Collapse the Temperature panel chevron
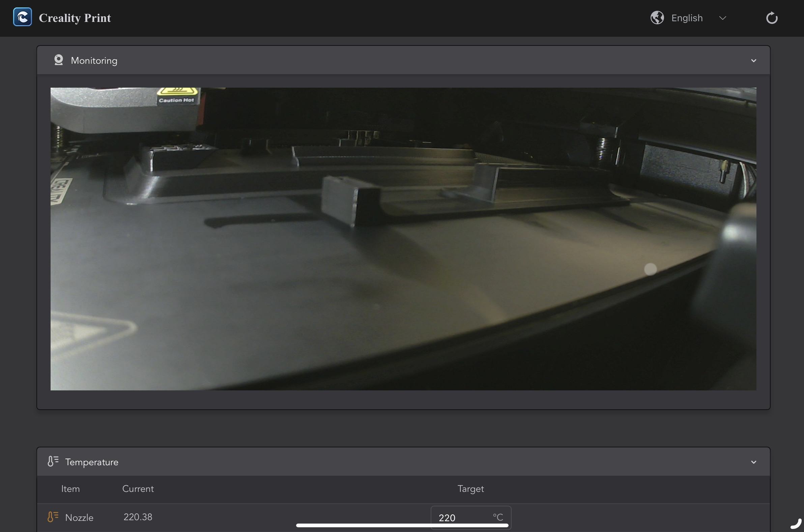 pos(753,462)
